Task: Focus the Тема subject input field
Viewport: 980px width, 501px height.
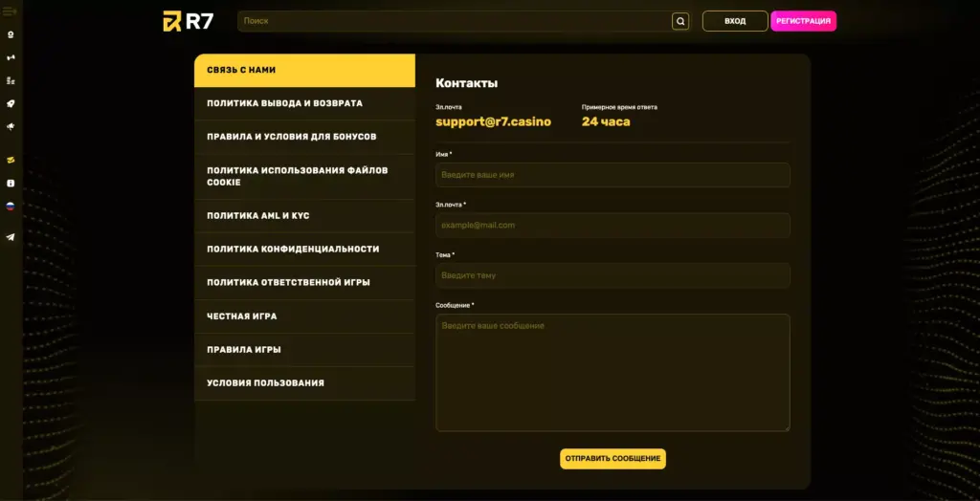Action: (x=612, y=275)
